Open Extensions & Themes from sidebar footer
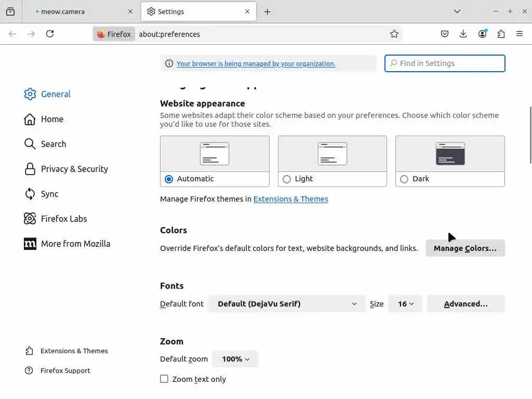This screenshot has width=532, height=399. pyautogui.click(x=66, y=351)
